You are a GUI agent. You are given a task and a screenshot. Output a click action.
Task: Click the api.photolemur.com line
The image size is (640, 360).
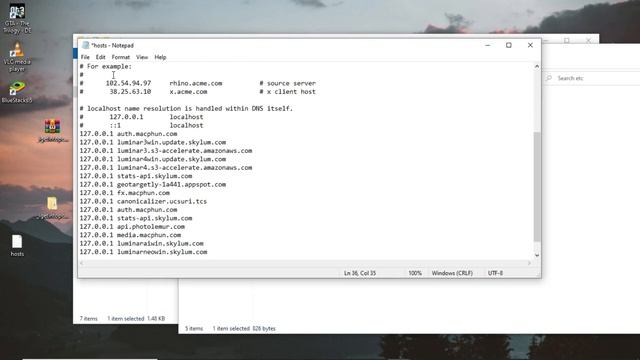132,227
